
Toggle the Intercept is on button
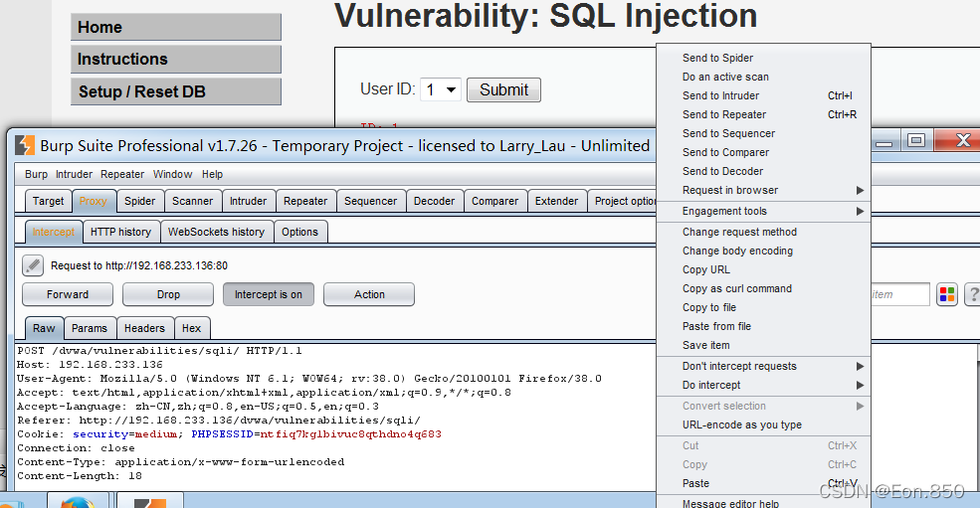(268, 294)
